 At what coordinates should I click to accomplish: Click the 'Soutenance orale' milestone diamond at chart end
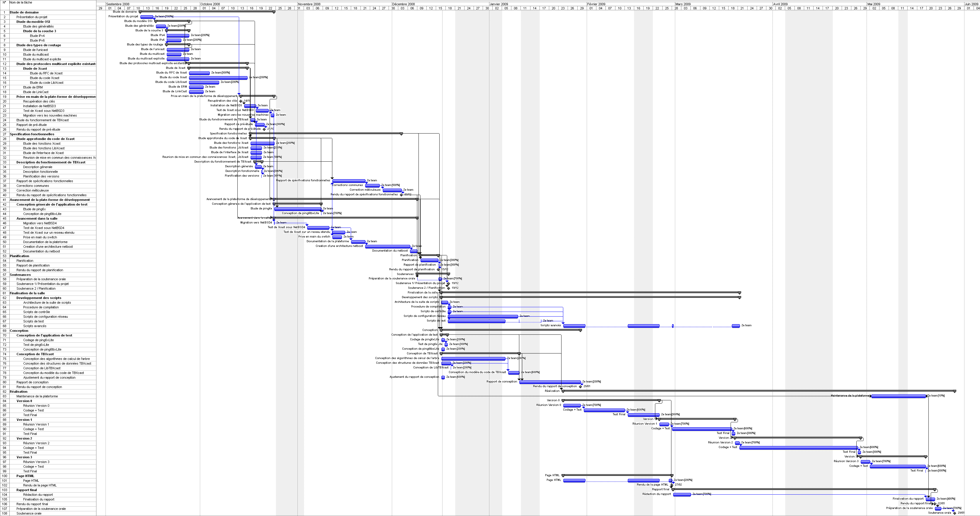[954, 513]
